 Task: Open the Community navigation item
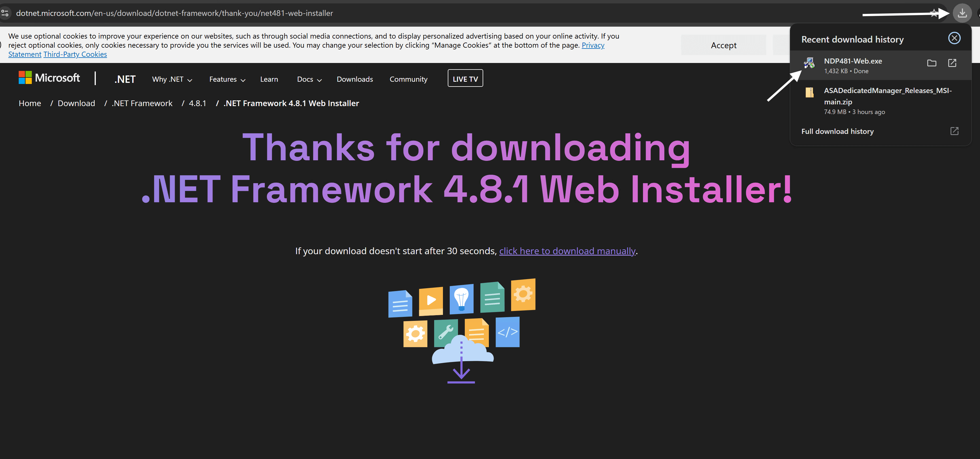408,79
